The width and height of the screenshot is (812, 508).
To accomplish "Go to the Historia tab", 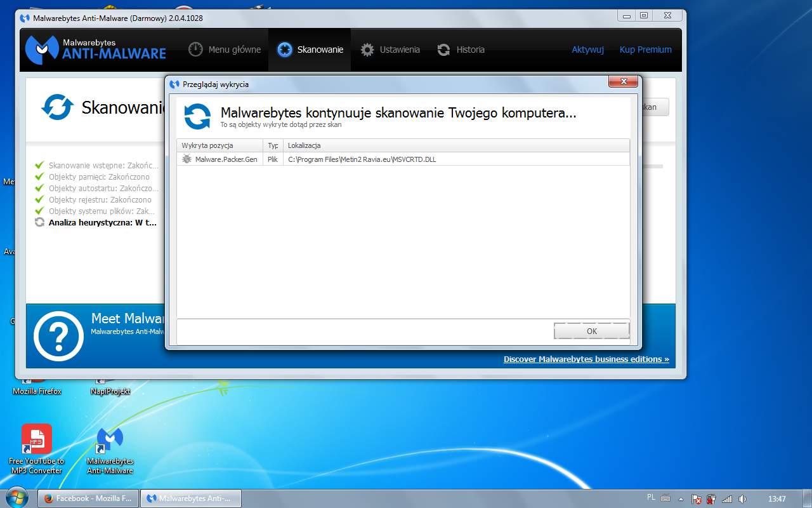I will click(461, 50).
